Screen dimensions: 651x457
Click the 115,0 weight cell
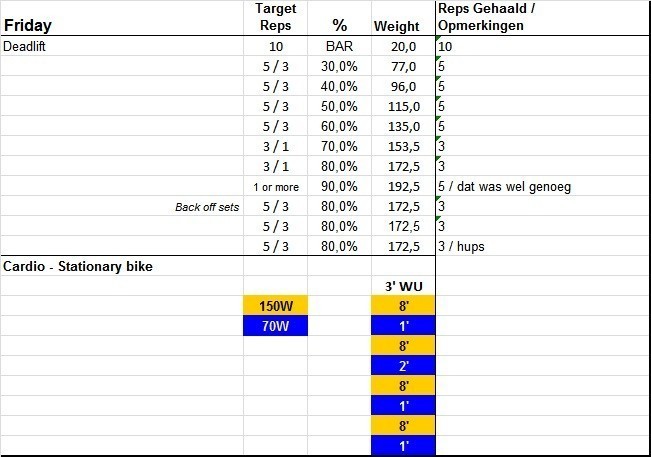click(402, 106)
